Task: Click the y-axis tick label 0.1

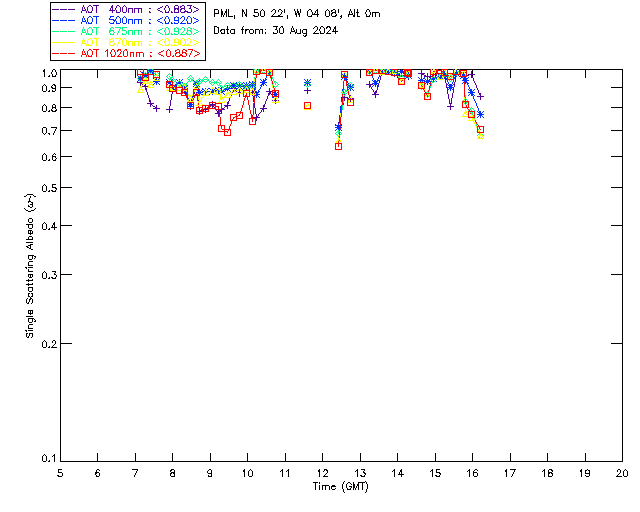Action: tap(49, 459)
